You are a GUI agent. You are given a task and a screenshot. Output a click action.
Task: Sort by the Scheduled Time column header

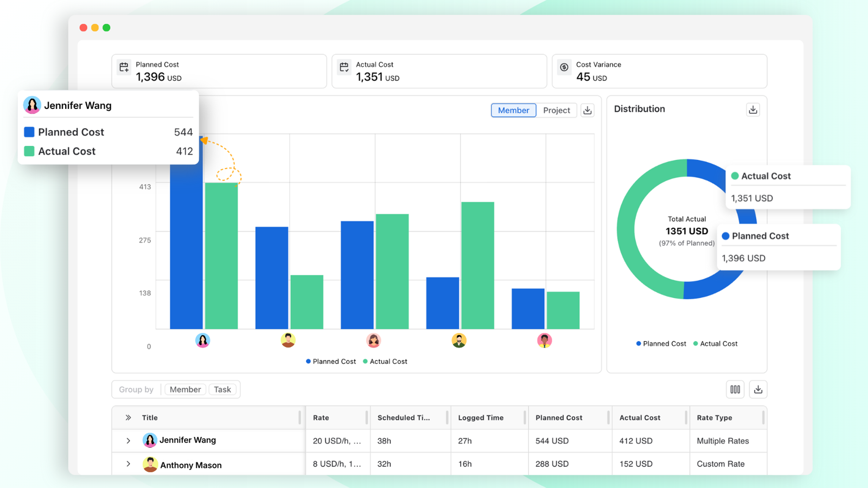point(404,418)
